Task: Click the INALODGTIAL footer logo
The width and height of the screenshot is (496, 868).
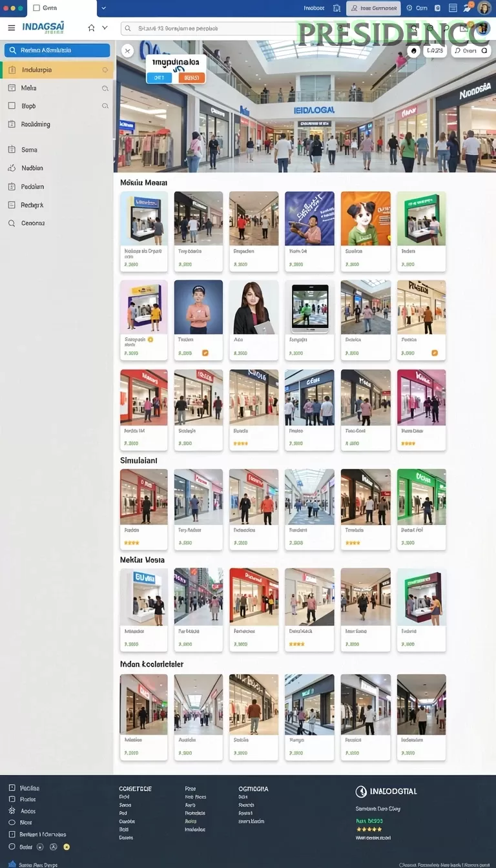Action: (386, 791)
